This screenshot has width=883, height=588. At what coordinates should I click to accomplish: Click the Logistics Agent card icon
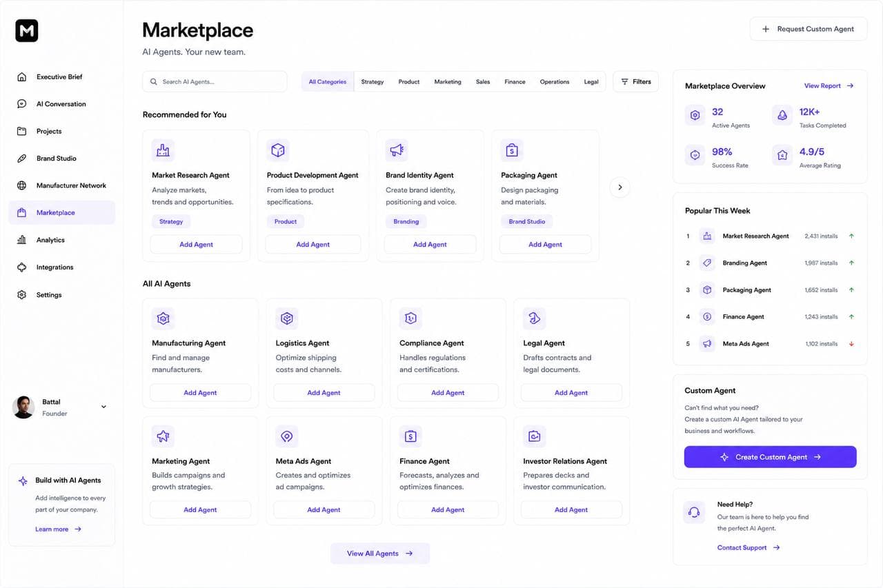[287, 318]
